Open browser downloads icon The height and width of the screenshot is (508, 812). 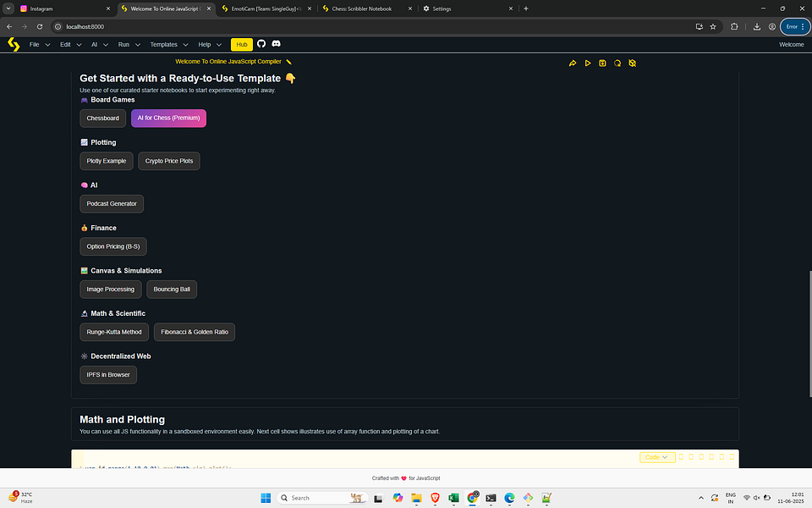click(x=756, y=26)
